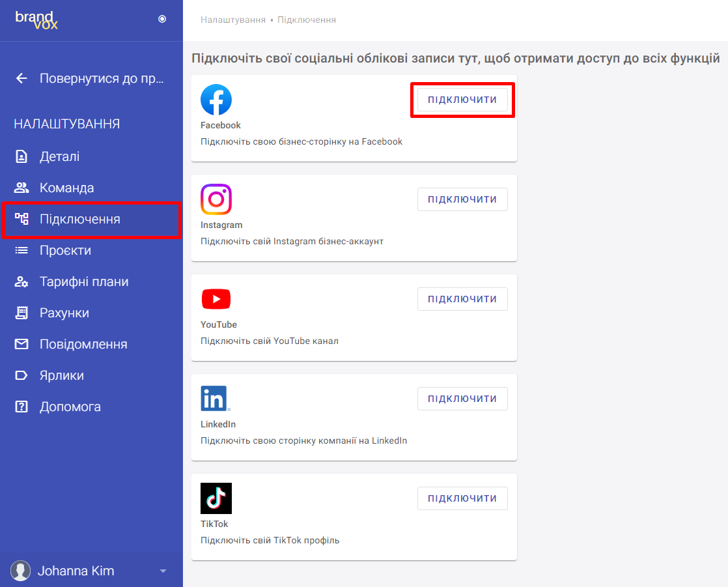Click the back arrow icon in sidebar

22,78
